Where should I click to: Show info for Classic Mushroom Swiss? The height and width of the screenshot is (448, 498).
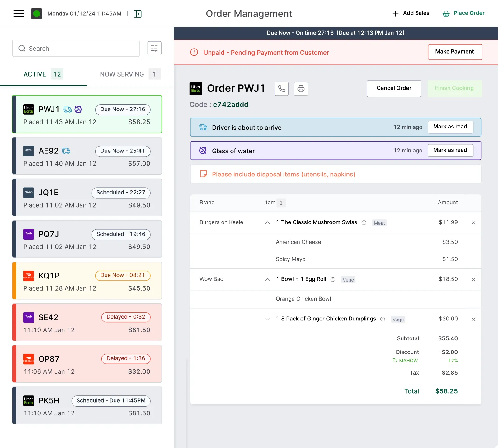(x=364, y=223)
